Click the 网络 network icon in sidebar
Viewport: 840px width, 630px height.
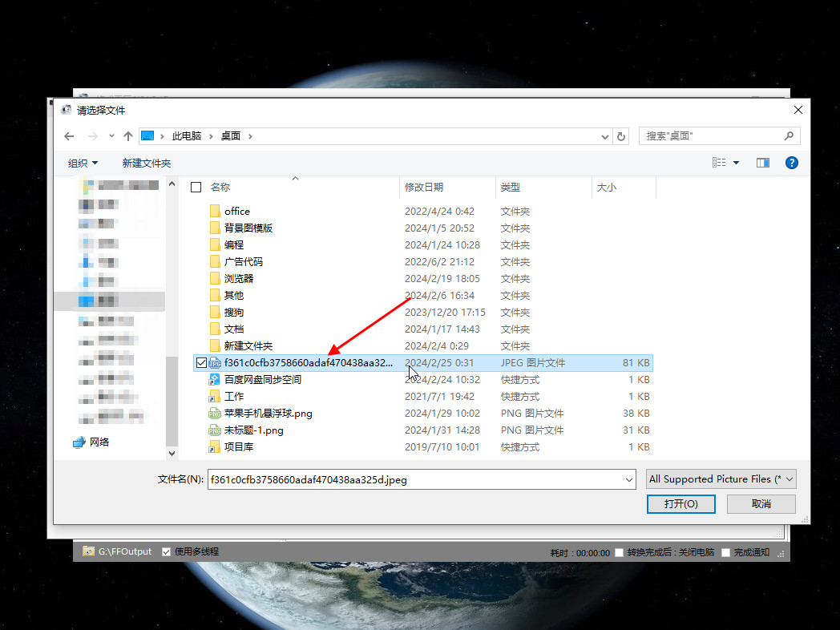(79, 442)
